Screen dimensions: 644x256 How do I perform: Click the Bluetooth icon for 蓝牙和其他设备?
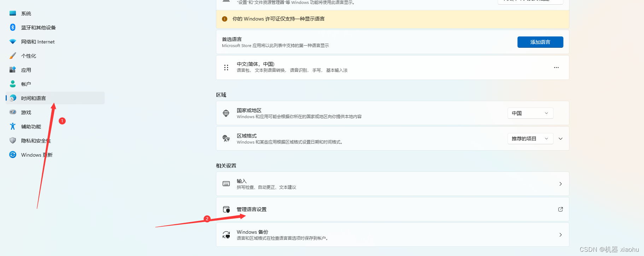click(x=13, y=27)
